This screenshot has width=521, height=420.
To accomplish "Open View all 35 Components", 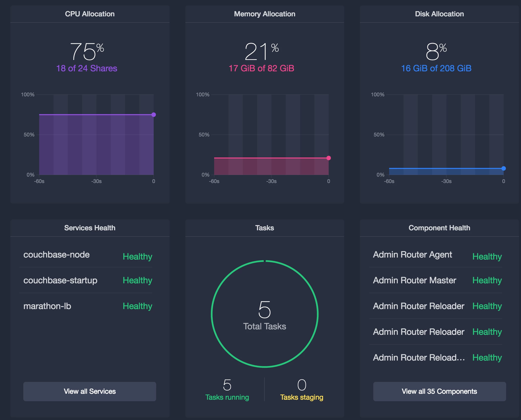I will point(439,391).
